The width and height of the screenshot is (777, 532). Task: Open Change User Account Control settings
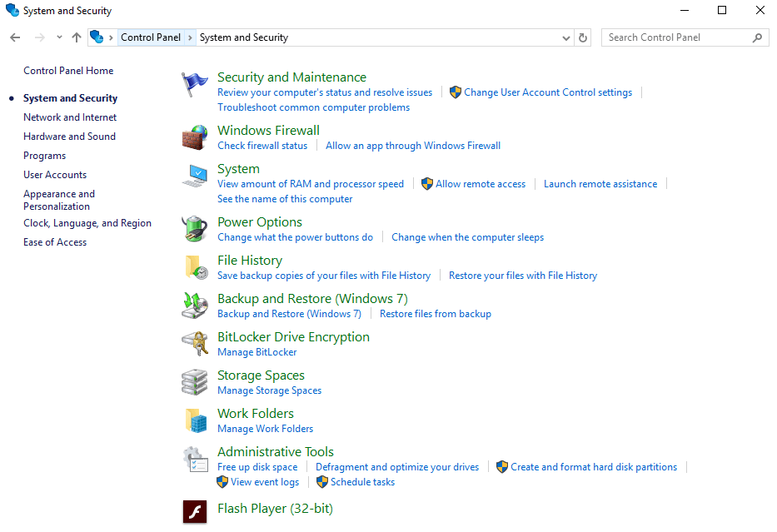547,92
